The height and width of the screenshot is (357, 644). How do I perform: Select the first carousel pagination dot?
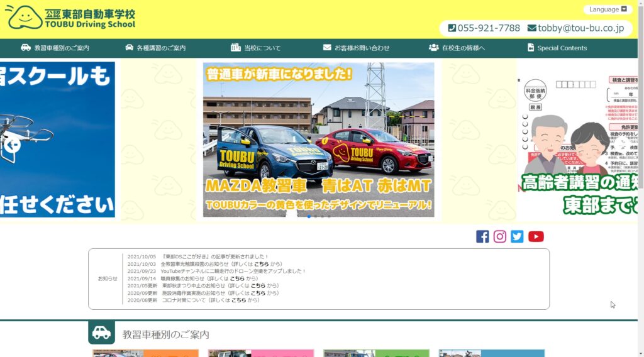pyautogui.click(x=309, y=217)
